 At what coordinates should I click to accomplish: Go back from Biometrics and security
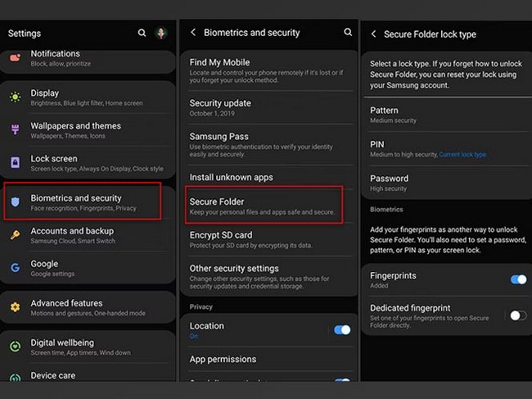pyautogui.click(x=193, y=33)
